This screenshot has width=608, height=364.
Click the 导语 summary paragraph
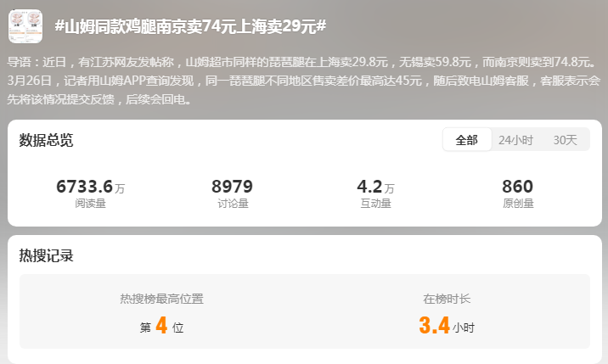[x=304, y=81]
